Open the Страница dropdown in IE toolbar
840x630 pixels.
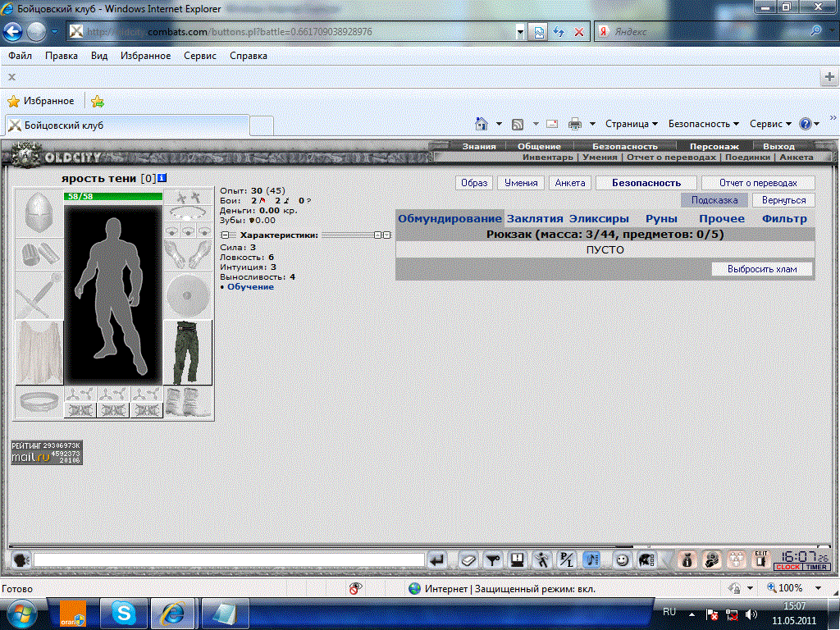[631, 124]
